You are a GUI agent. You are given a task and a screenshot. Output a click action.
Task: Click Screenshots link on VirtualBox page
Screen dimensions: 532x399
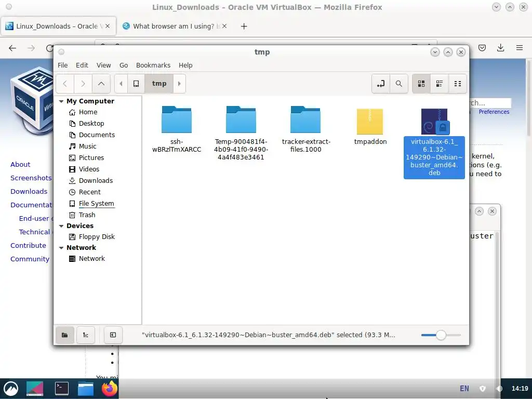(x=31, y=178)
